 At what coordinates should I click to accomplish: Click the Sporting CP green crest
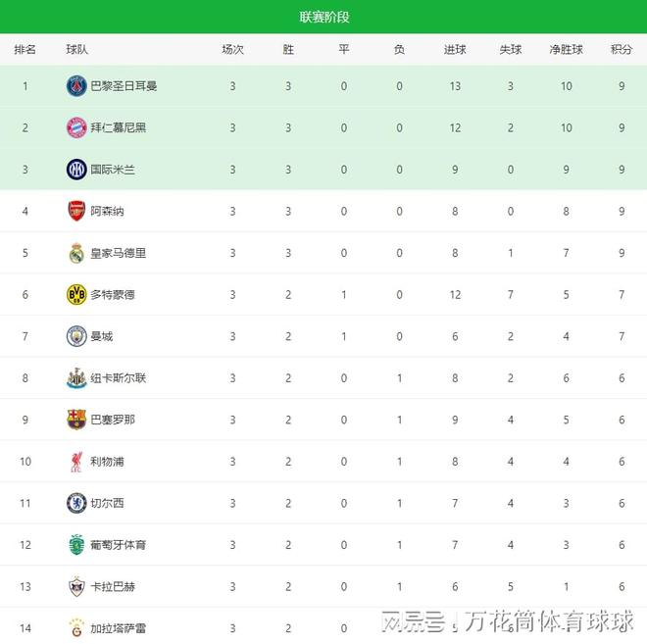[x=76, y=544]
